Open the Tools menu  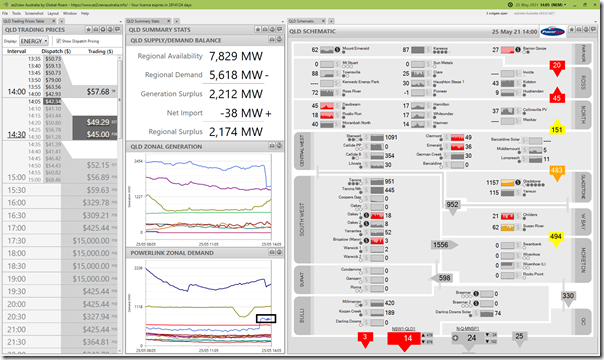17,13
